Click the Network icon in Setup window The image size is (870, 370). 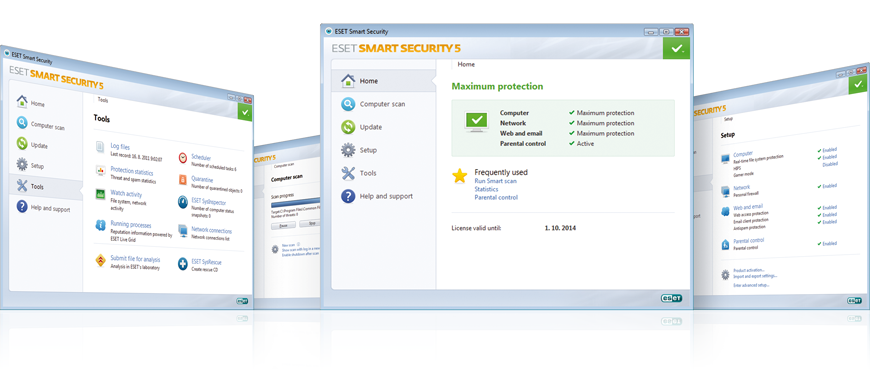click(x=726, y=191)
